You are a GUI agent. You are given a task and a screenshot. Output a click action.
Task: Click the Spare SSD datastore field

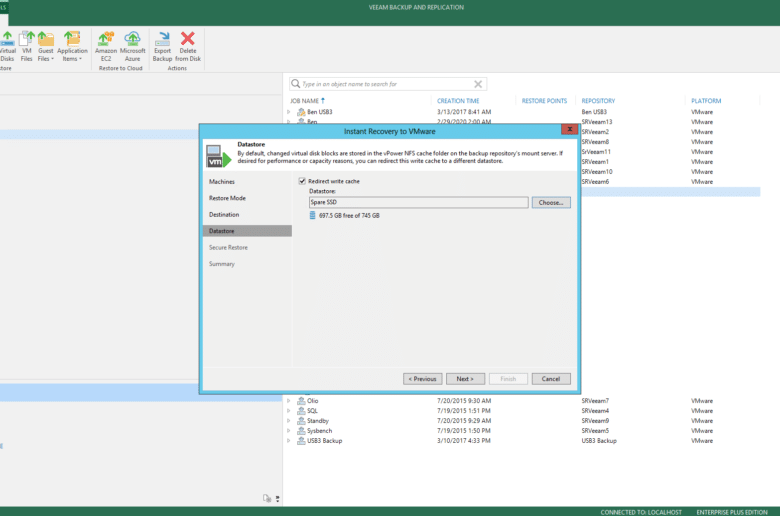point(418,202)
